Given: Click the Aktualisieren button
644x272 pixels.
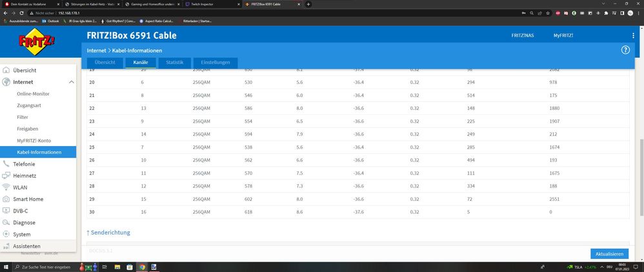Looking at the screenshot, I should [x=610, y=254].
